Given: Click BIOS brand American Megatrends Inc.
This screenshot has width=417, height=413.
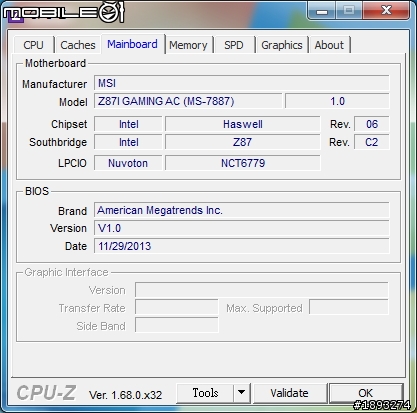Looking at the screenshot, I should [242, 210].
